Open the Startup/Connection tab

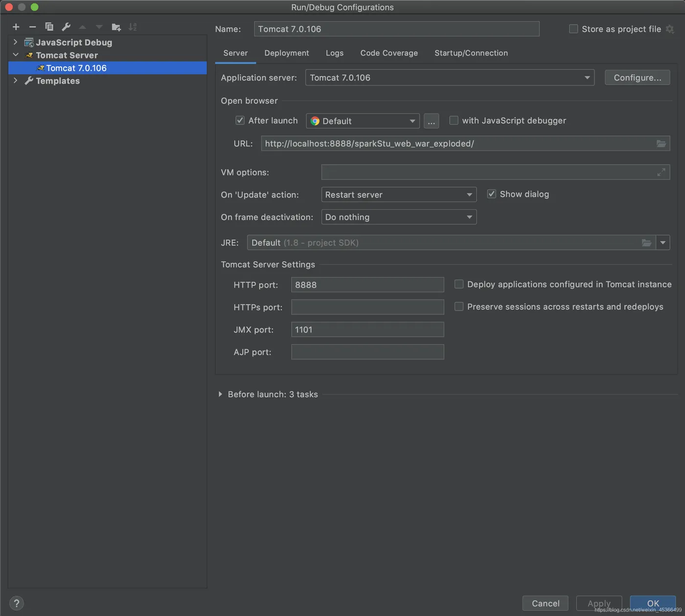(471, 53)
